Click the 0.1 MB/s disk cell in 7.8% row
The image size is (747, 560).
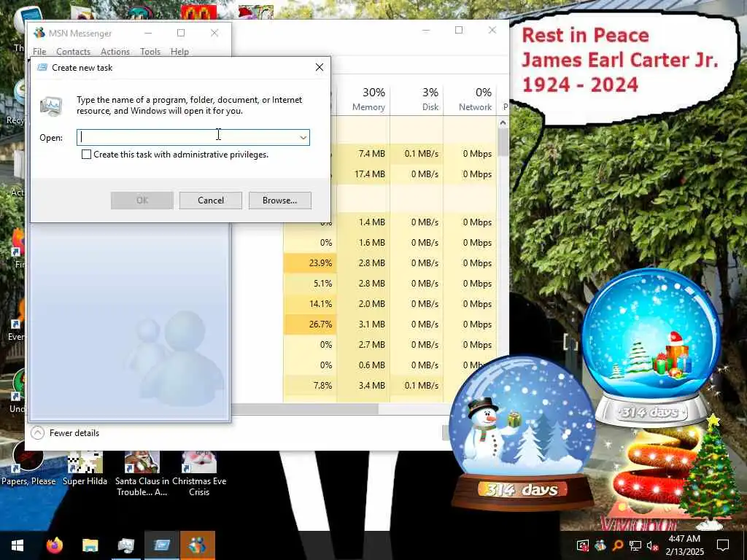coord(417,385)
